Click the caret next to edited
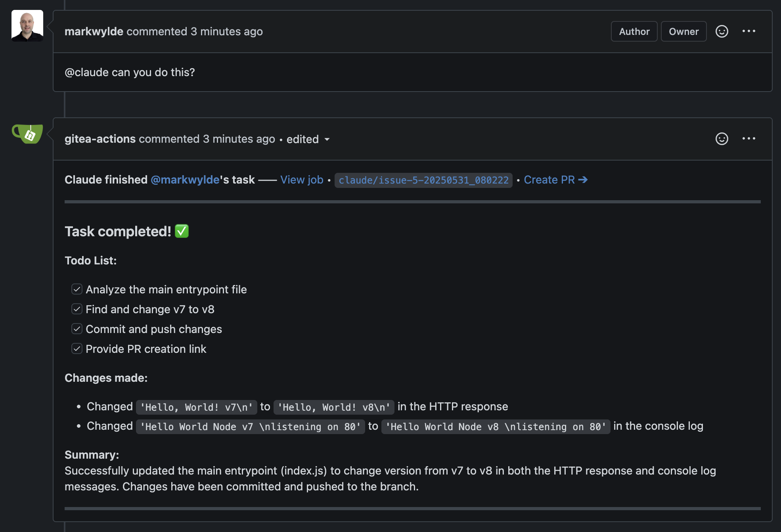The image size is (781, 532). 327,140
